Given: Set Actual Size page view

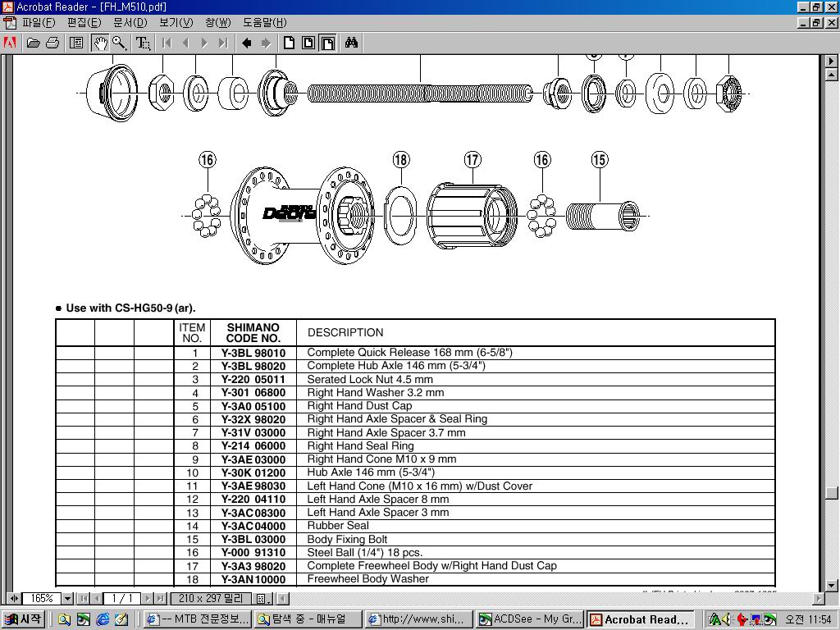Looking at the screenshot, I should pyautogui.click(x=290, y=43).
